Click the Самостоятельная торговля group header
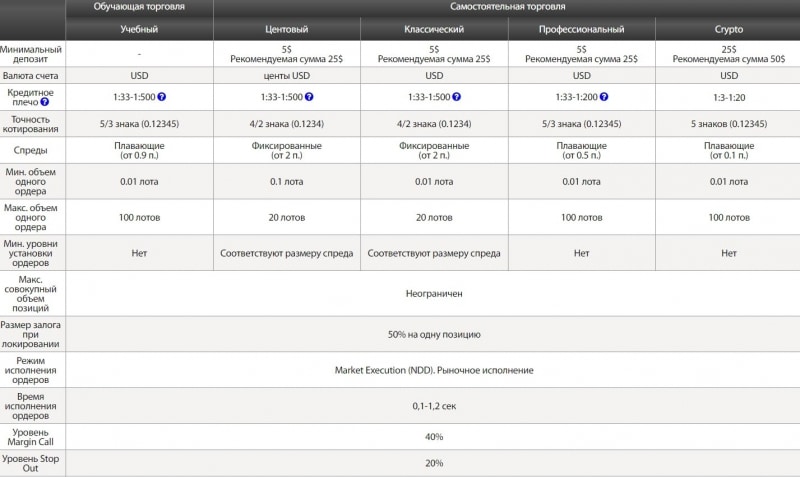Screen dimensions: 800x477 [507, 7]
